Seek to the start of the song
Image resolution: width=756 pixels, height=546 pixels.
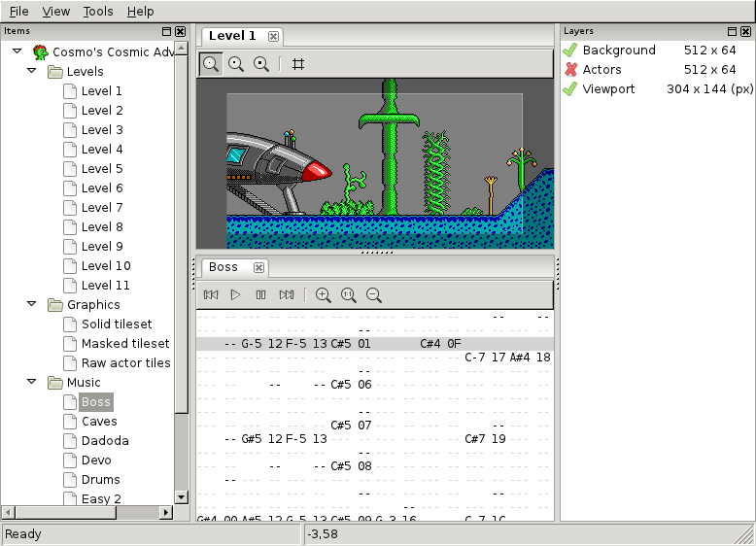[x=211, y=295]
